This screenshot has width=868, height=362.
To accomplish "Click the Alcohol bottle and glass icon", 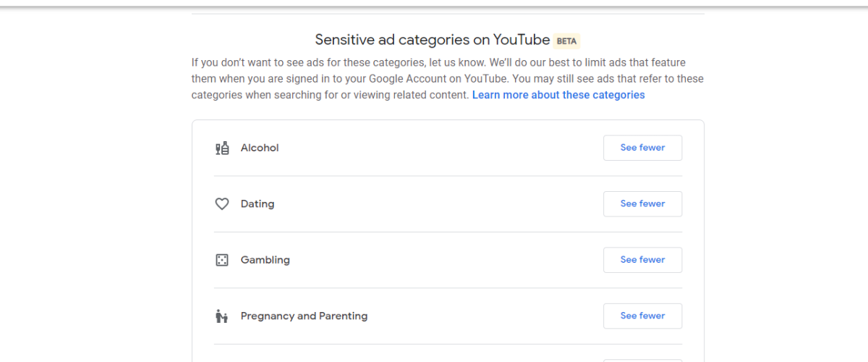I will (x=222, y=148).
